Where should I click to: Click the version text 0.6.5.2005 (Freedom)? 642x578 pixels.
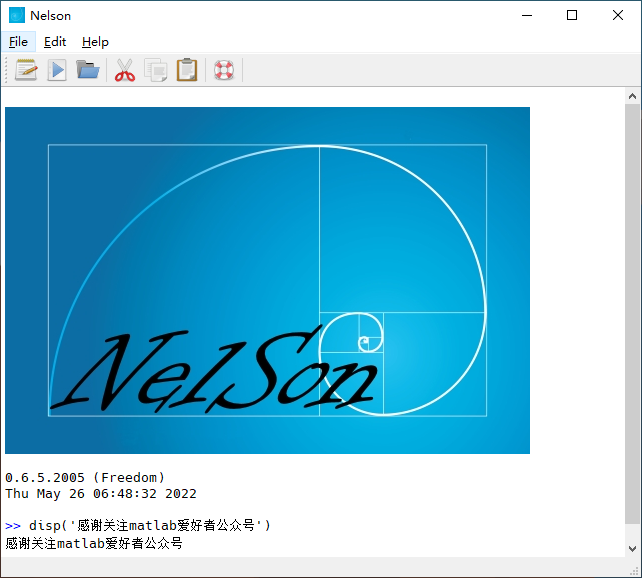[85, 478]
